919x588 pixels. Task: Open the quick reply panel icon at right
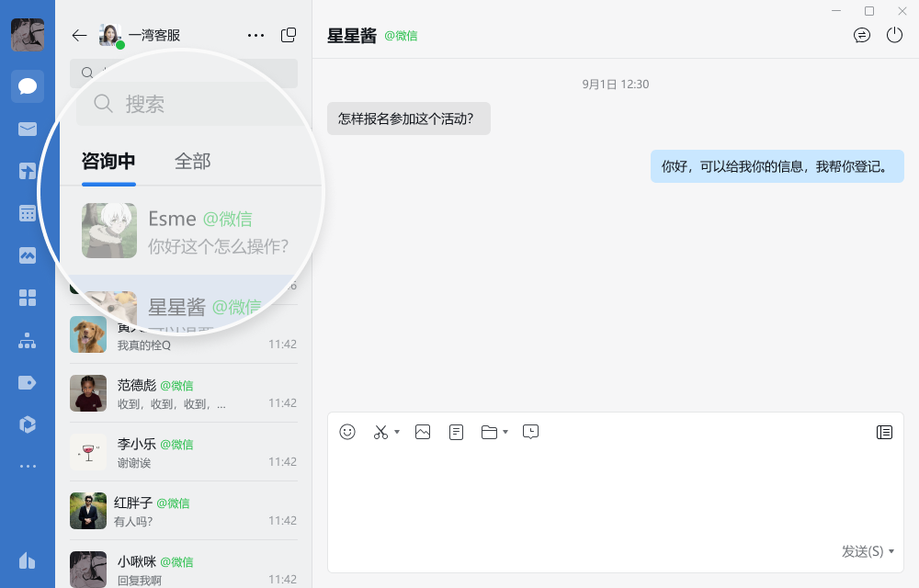coord(884,432)
